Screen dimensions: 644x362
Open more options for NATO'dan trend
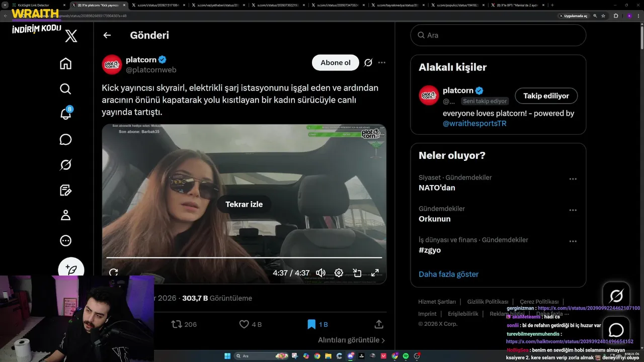573,179
